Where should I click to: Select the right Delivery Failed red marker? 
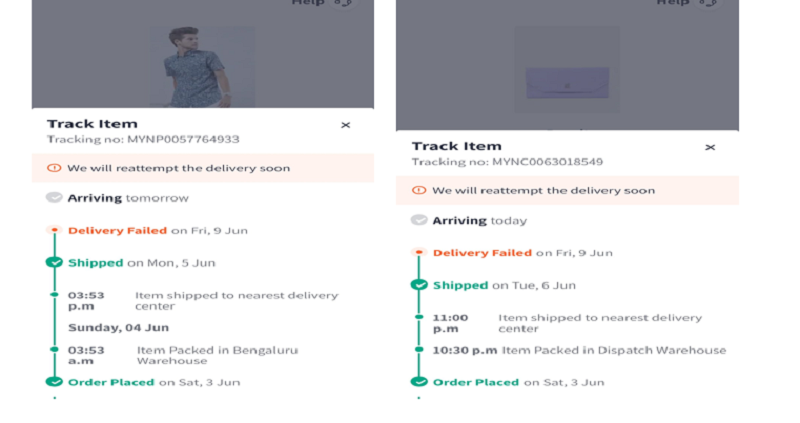419,252
